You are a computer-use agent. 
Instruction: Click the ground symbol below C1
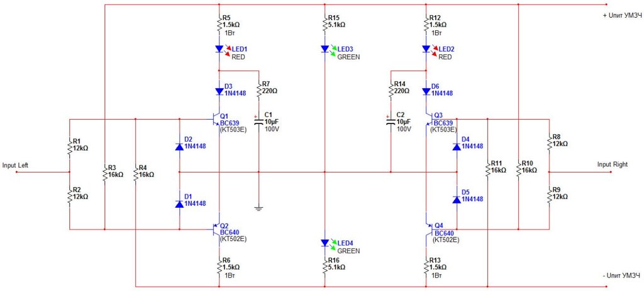(258, 208)
